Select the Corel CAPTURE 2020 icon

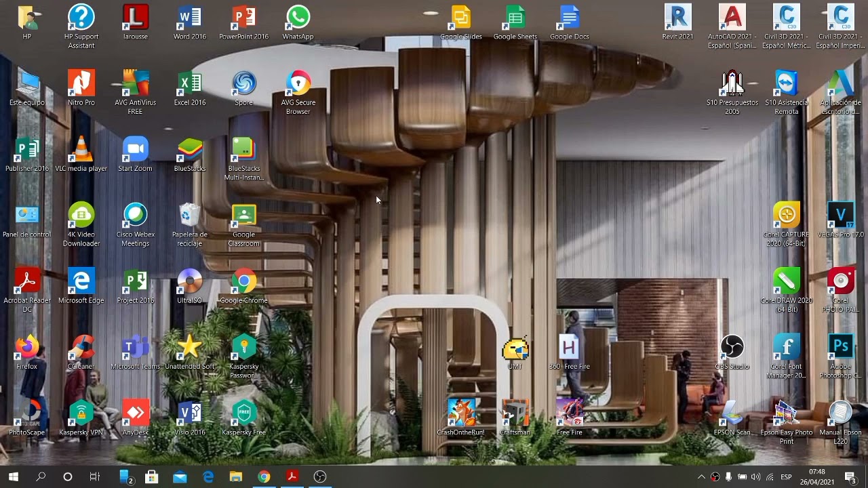pyautogui.click(x=787, y=224)
